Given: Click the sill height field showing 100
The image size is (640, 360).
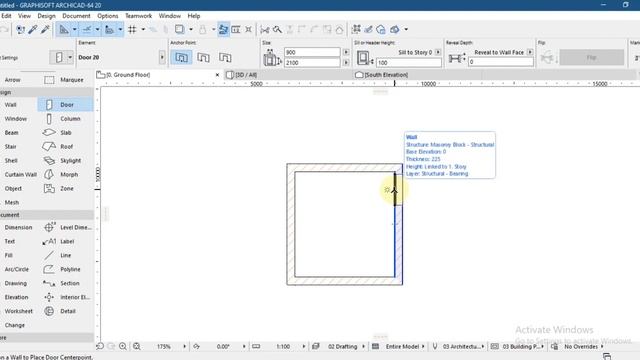Looking at the screenshot, I should (409, 63).
